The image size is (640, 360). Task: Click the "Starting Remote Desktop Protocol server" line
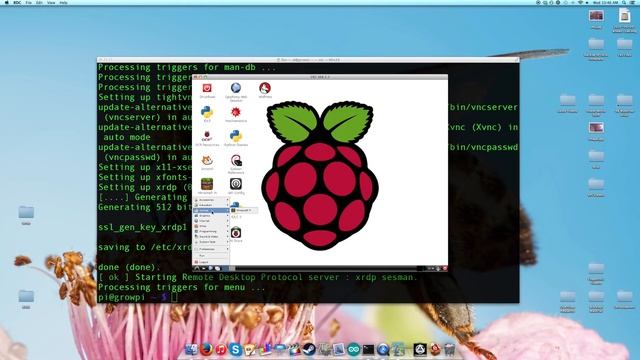[x=258, y=277]
